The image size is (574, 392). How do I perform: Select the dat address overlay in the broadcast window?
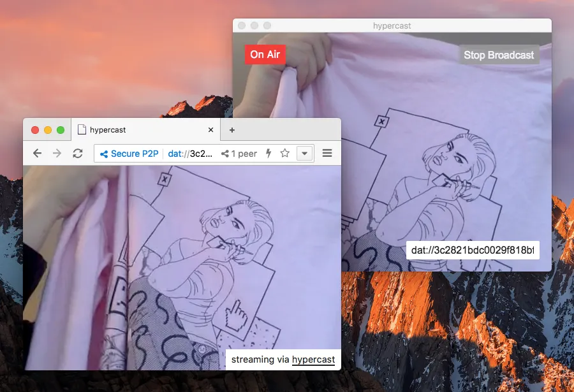tap(473, 249)
